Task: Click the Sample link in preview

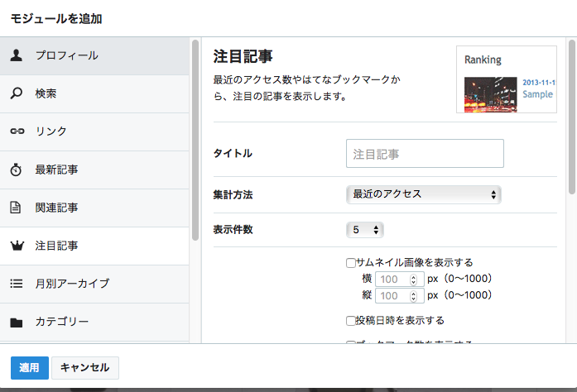Action: pos(537,94)
